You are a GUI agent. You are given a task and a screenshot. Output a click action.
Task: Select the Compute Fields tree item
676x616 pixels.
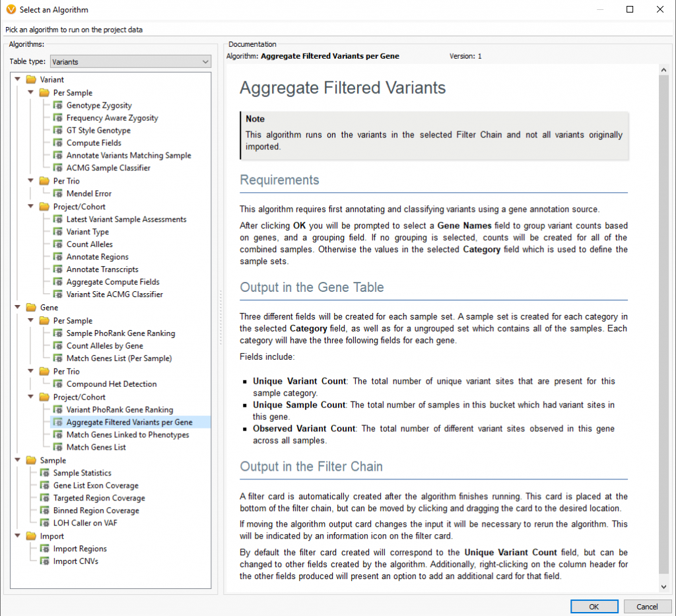pos(94,143)
